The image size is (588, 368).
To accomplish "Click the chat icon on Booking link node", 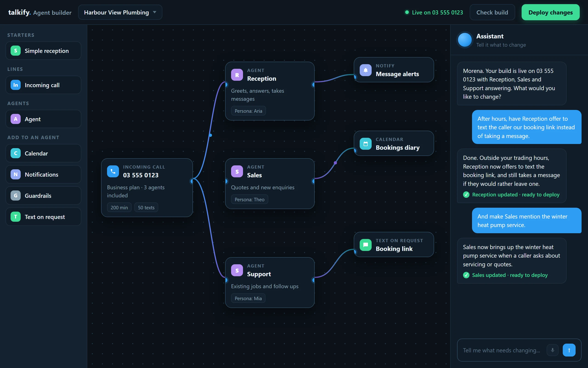I will [x=365, y=245].
